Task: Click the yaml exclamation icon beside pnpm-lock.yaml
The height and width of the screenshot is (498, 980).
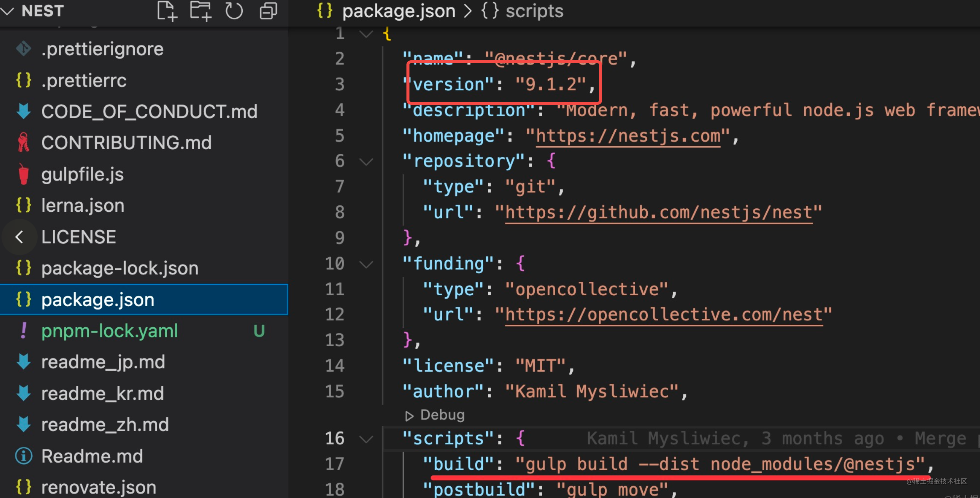Action: [24, 330]
